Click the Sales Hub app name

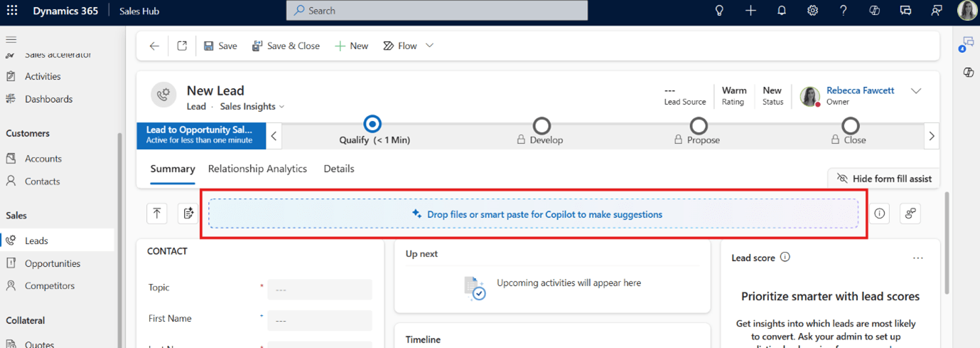pos(138,11)
